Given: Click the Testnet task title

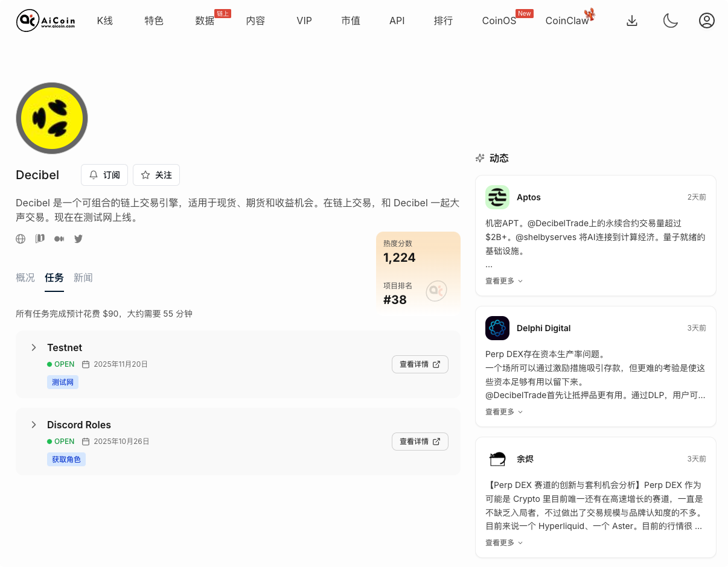Looking at the screenshot, I should (65, 347).
